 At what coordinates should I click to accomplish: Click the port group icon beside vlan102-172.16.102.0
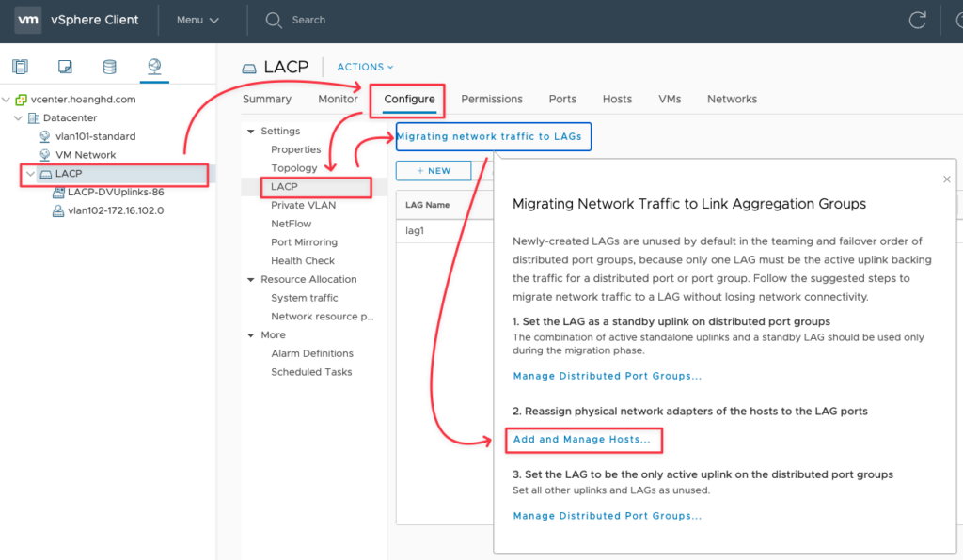pyautogui.click(x=58, y=210)
